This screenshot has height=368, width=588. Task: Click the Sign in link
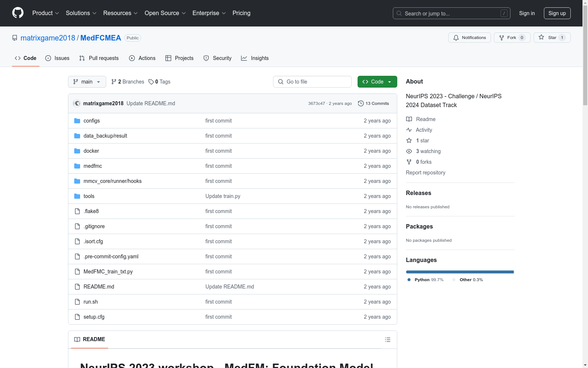(x=527, y=13)
